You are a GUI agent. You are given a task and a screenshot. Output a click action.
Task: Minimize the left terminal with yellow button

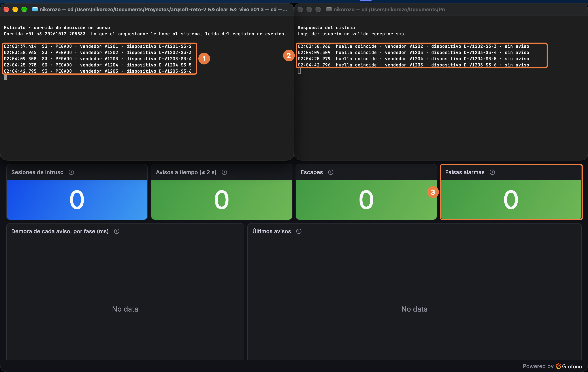[15, 9]
